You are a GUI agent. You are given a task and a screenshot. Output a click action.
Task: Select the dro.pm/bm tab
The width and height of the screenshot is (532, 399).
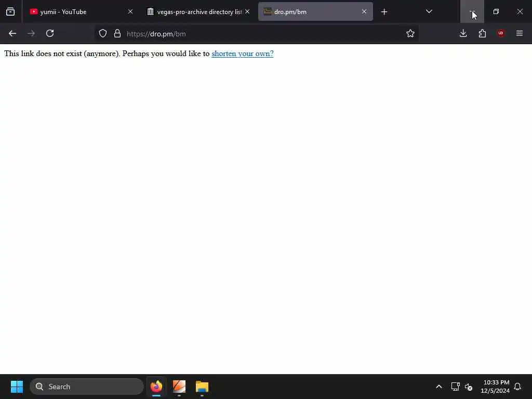point(315,12)
